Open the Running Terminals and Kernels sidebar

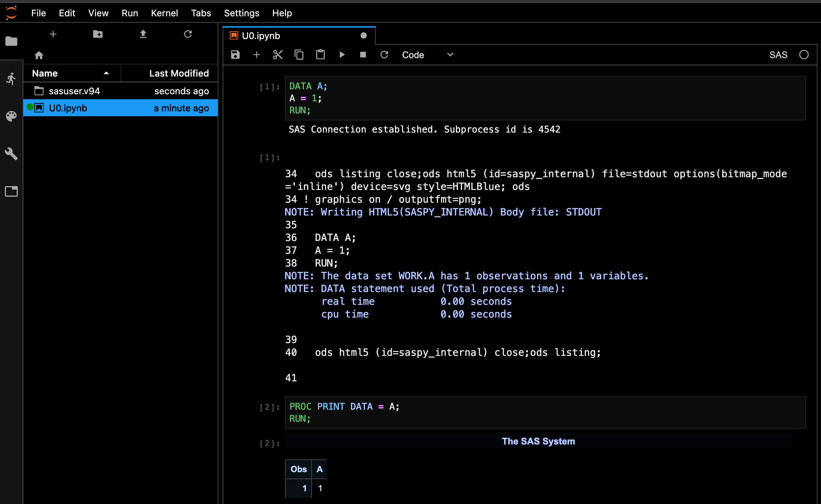point(11,79)
